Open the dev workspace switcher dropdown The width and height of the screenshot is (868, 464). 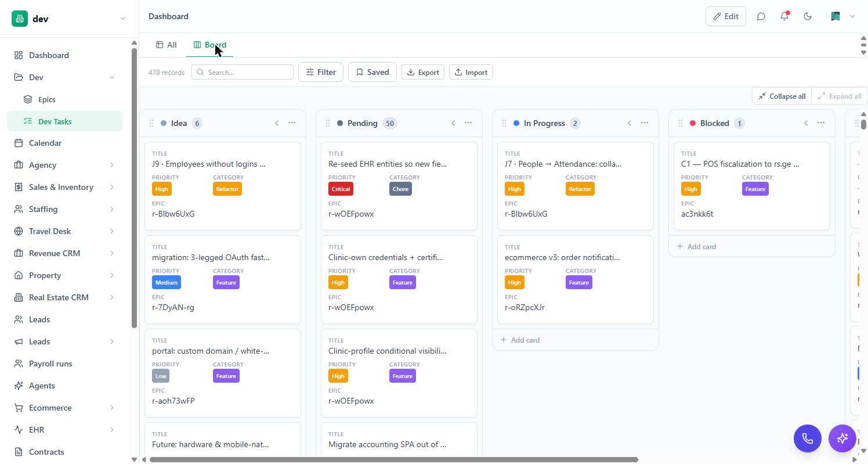click(x=122, y=19)
